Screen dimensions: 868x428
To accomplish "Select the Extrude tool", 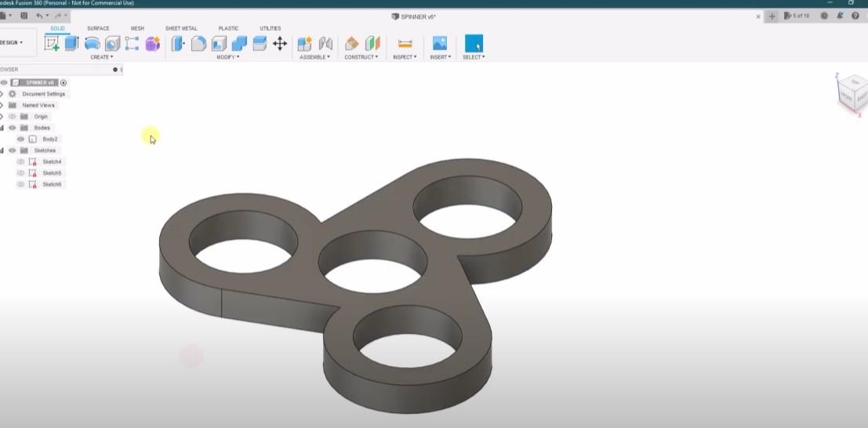I will tap(72, 43).
